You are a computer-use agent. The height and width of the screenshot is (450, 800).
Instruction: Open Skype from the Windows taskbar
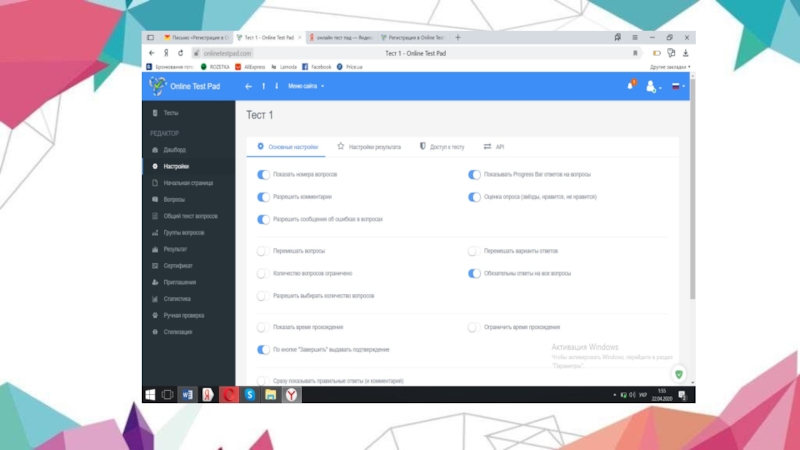pos(250,395)
